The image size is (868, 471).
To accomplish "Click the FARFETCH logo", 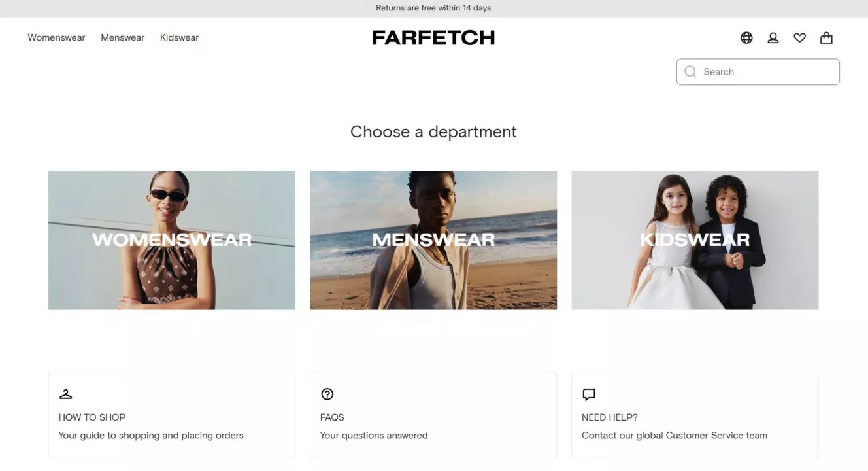I will point(433,38).
